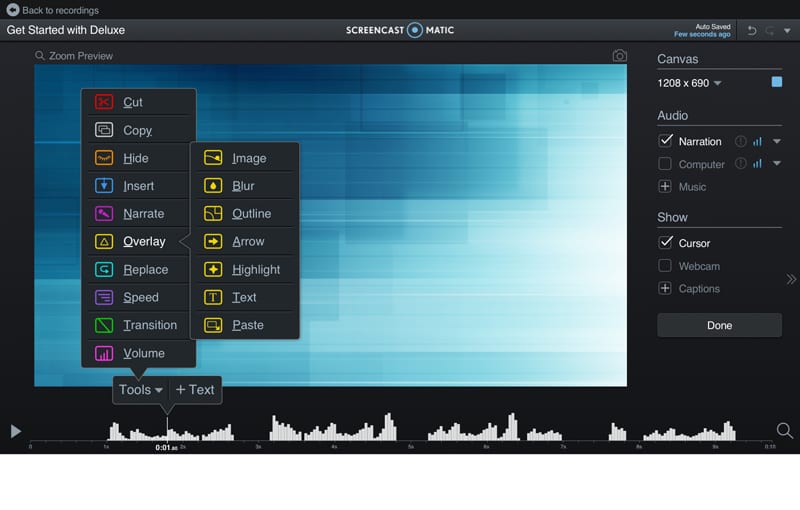800x510 pixels.
Task: Open the canvas size 1208 x 690 dropdown
Action: (x=689, y=83)
